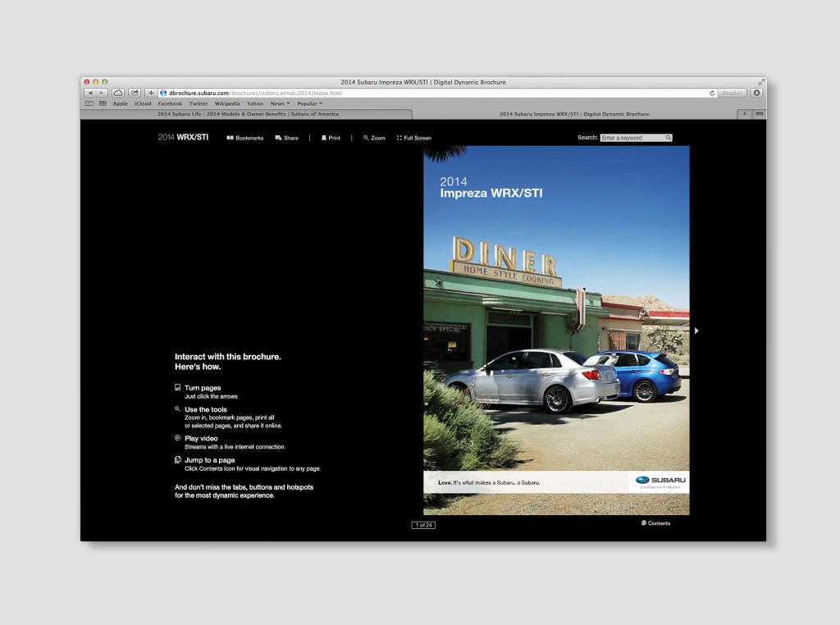The height and width of the screenshot is (625, 840).
Task: Click the 'Play video' instruction heading
Action: (x=201, y=438)
